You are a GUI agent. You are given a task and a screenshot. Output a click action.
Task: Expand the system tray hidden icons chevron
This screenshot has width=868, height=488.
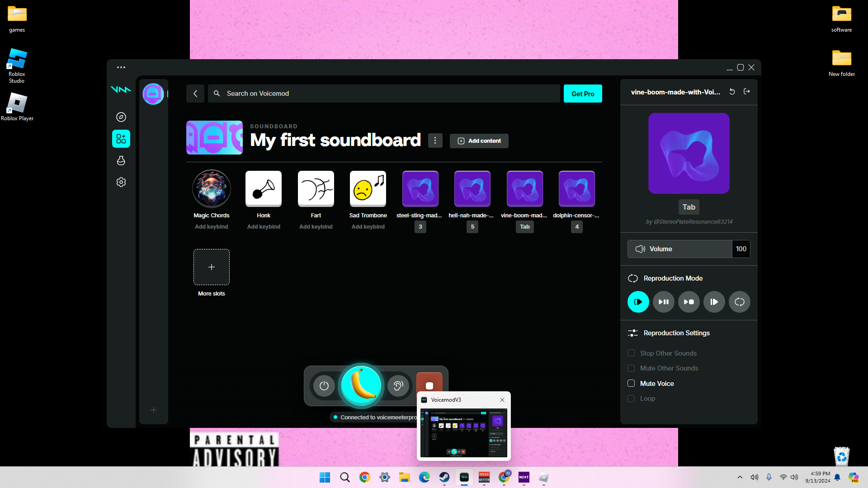740,477
